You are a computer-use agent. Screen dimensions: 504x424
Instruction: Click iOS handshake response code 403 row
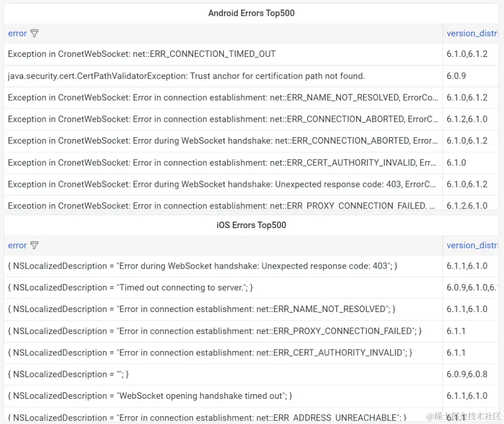point(203,266)
